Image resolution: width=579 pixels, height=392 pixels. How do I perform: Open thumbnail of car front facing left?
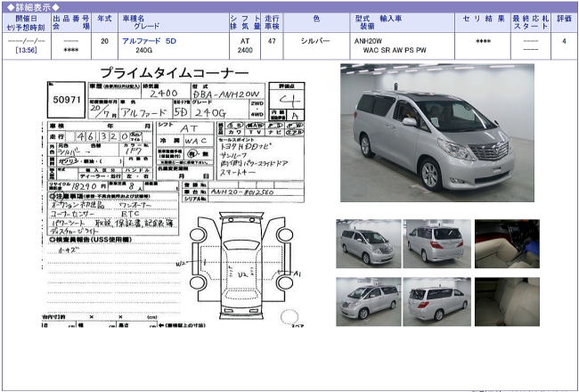pyautogui.click(x=368, y=301)
